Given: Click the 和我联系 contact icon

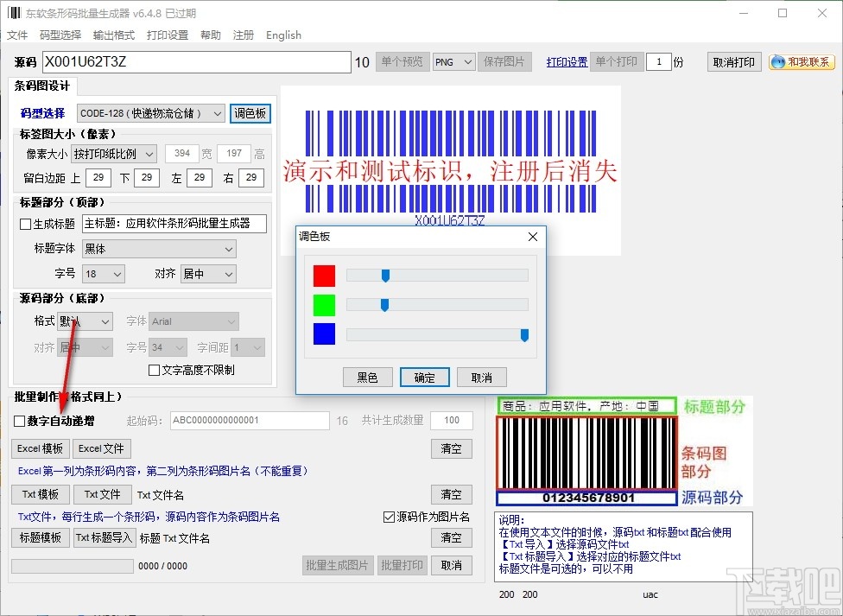Looking at the screenshot, I should click(801, 61).
